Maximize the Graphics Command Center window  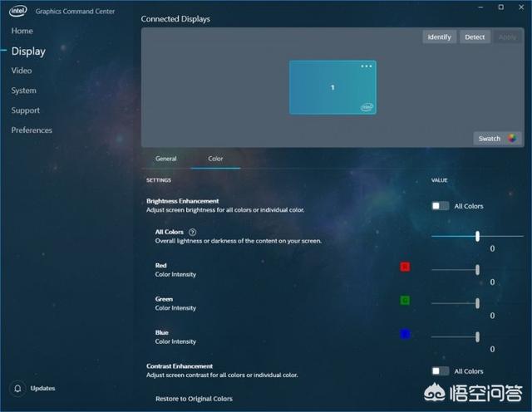coord(500,7)
